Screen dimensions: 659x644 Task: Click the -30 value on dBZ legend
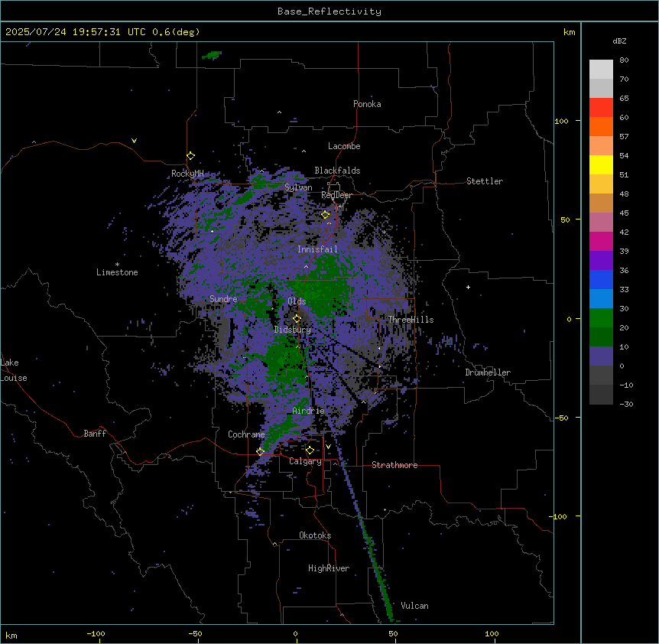point(626,404)
